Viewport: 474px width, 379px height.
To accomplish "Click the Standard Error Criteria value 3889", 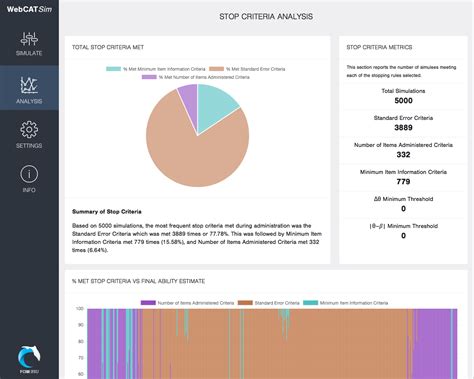I will click(x=403, y=128).
